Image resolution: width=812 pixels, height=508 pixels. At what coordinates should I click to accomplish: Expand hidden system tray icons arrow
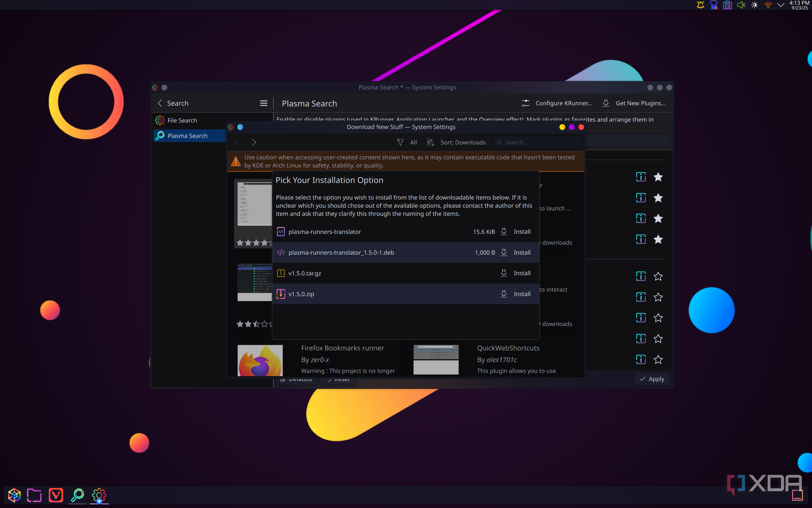point(781,5)
